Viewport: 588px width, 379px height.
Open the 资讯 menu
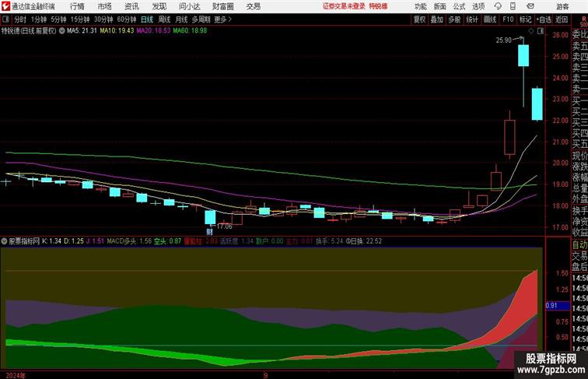[x=131, y=6]
